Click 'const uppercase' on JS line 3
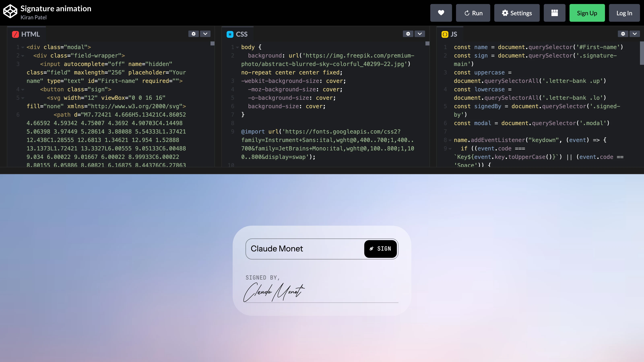The width and height of the screenshot is (644, 362). pyautogui.click(x=479, y=72)
